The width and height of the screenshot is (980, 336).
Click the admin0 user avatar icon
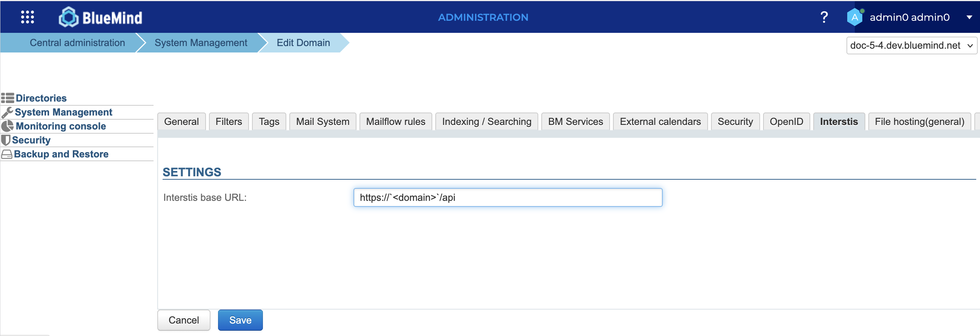[854, 17]
